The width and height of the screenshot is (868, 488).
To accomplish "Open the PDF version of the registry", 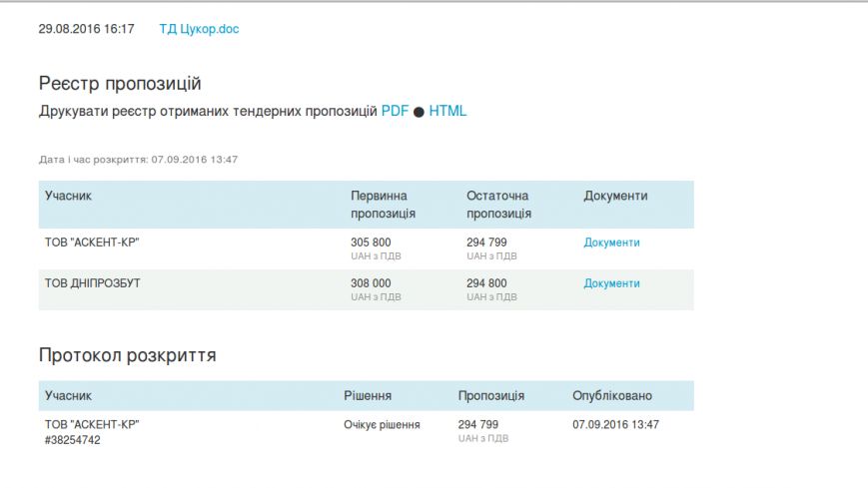I will point(395,111).
